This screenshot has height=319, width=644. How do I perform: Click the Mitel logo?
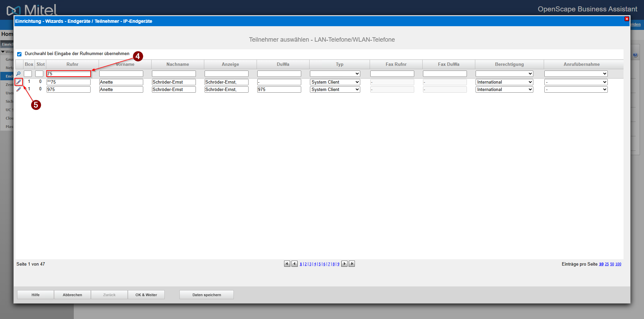(32, 10)
